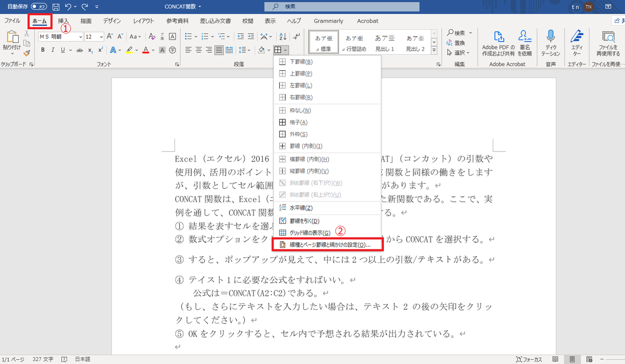The width and height of the screenshot is (625, 364).
Task: Toggle character shading (gray A) button
Action: (162, 50)
